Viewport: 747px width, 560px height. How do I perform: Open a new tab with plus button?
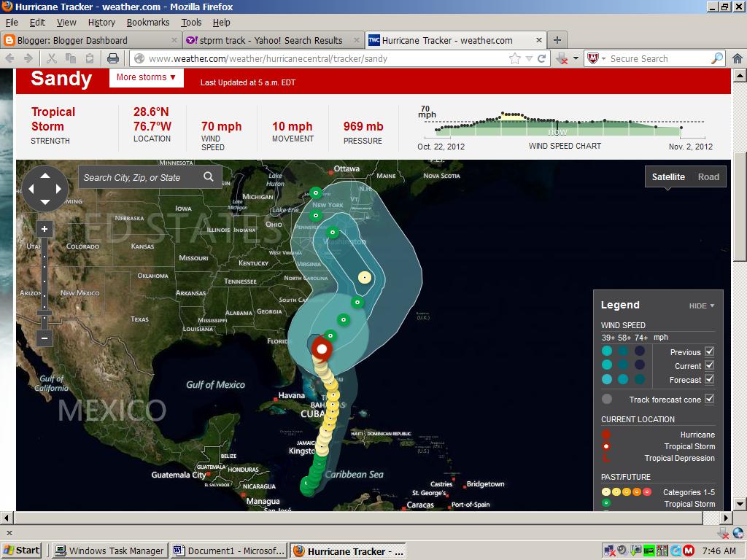click(x=557, y=40)
